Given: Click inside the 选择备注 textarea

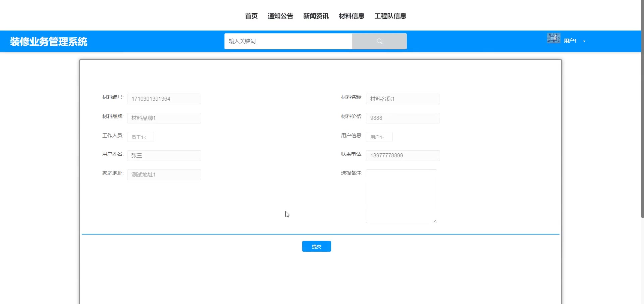Looking at the screenshot, I should pos(401,196).
